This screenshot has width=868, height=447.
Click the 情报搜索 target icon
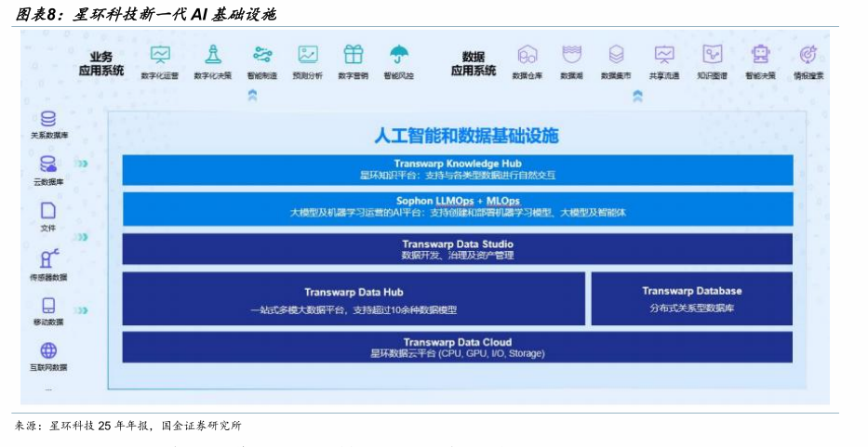pos(808,54)
